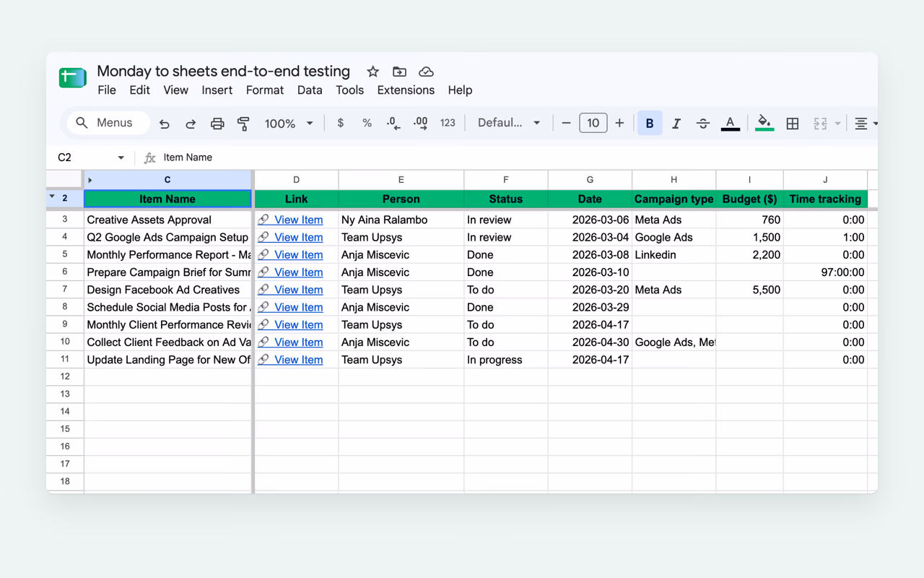Format as currency with dollar icon
This screenshot has width=924, height=578.
click(x=341, y=123)
